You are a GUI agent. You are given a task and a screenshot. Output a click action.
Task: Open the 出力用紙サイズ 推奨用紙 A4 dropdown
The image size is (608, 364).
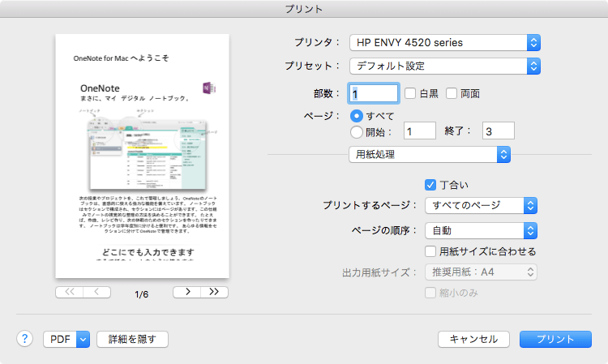(x=481, y=272)
